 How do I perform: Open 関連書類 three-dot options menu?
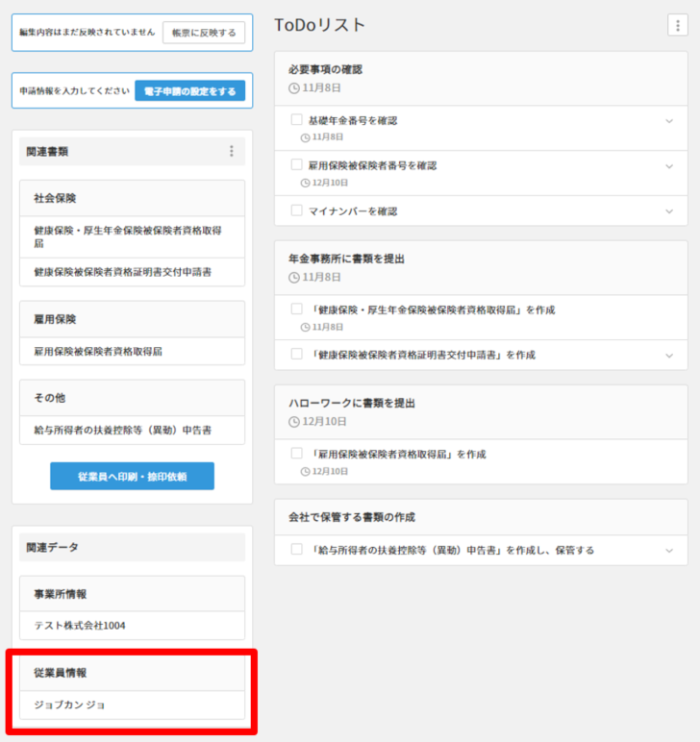click(x=231, y=151)
